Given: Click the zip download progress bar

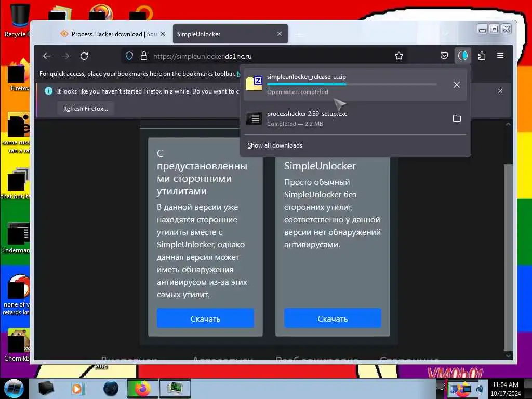Looking at the screenshot, I should 352,84.
